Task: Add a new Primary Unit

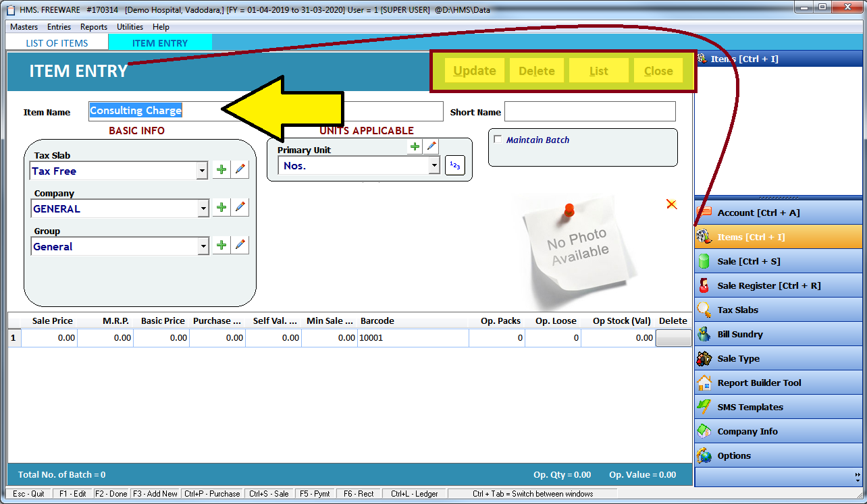Action: 415,146
